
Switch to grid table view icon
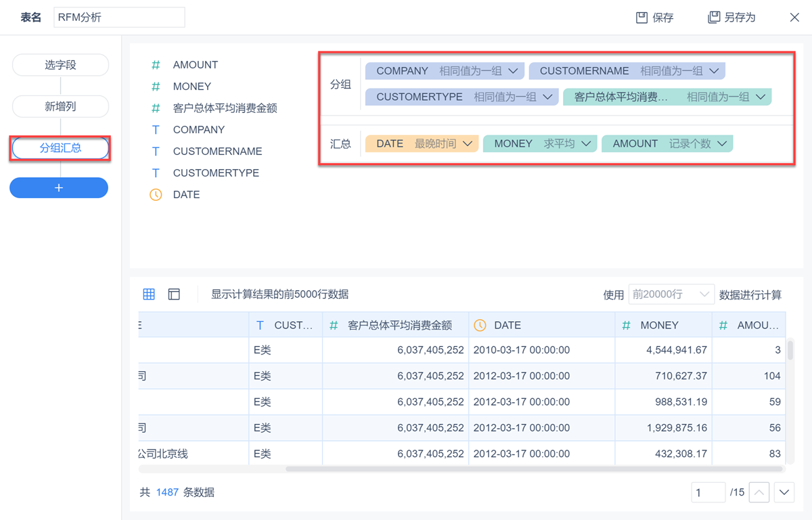[149, 294]
